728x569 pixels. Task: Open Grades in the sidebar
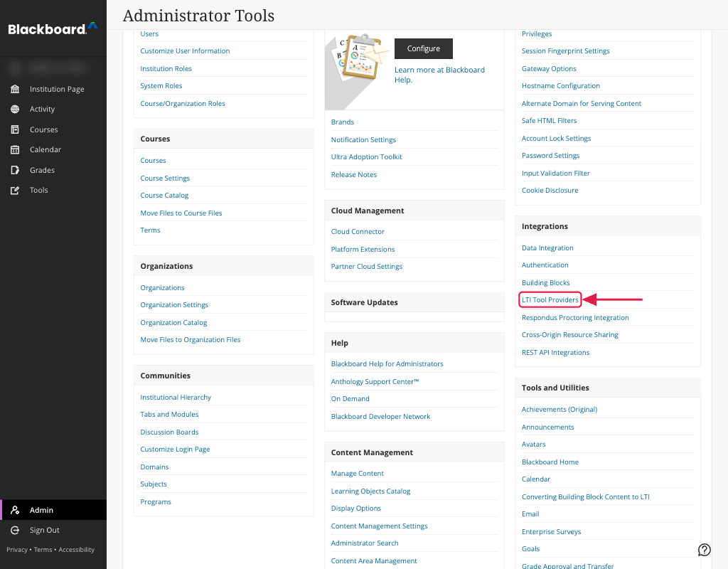[42, 170]
